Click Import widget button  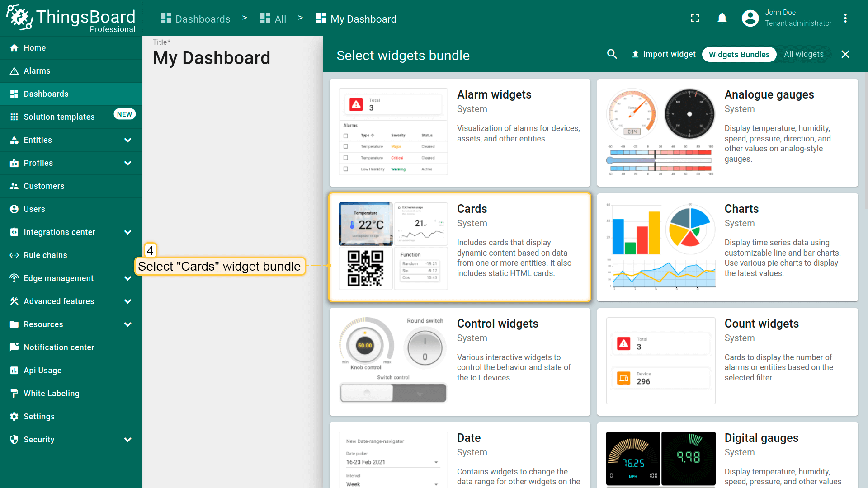coord(663,55)
